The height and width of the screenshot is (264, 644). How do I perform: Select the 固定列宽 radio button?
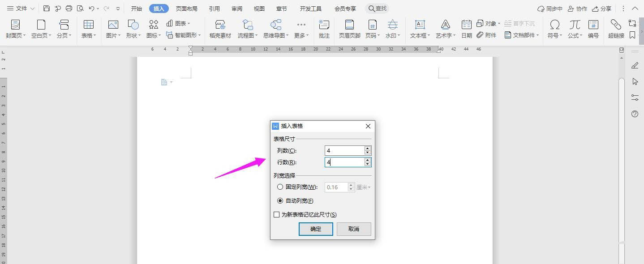point(280,187)
